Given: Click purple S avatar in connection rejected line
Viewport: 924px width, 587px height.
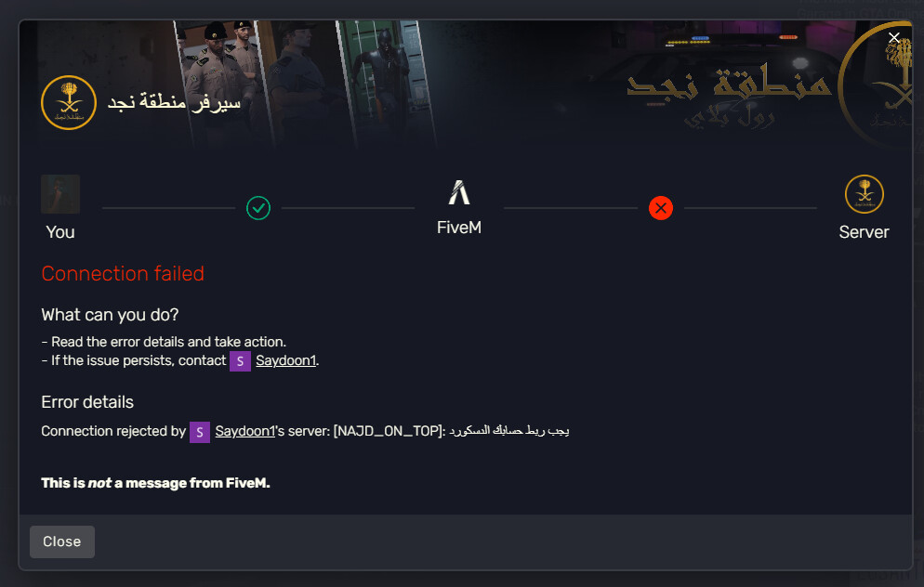Looking at the screenshot, I should (x=200, y=432).
